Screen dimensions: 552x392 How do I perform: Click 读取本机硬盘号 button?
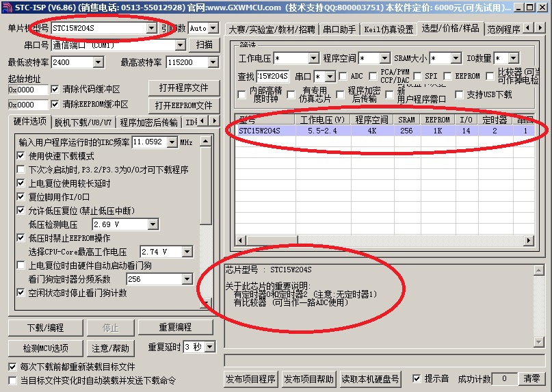click(x=370, y=379)
